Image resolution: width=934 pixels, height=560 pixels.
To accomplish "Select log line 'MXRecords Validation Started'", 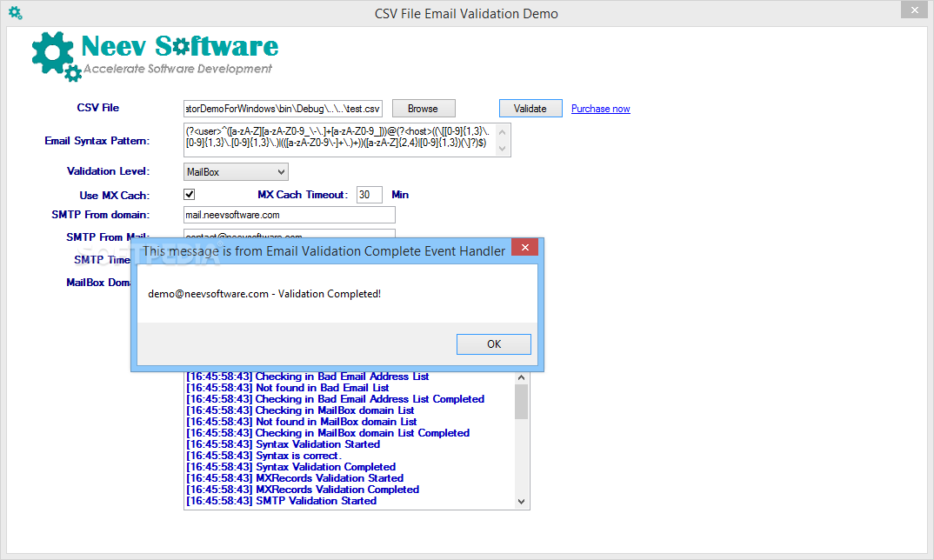I will pyautogui.click(x=295, y=478).
